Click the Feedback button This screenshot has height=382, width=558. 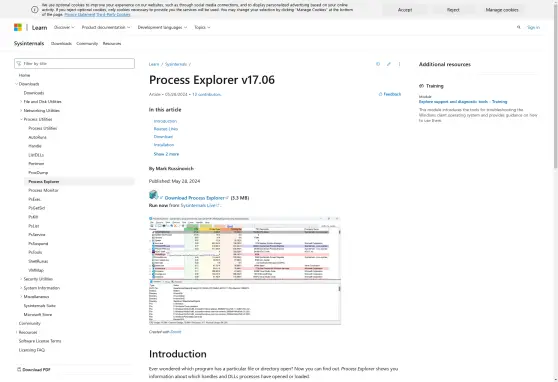[390, 94]
